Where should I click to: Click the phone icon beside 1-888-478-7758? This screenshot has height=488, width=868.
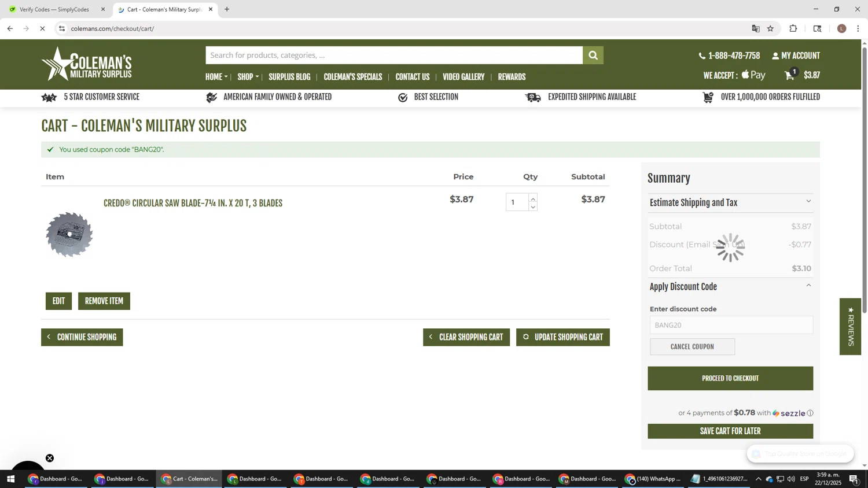coord(702,56)
